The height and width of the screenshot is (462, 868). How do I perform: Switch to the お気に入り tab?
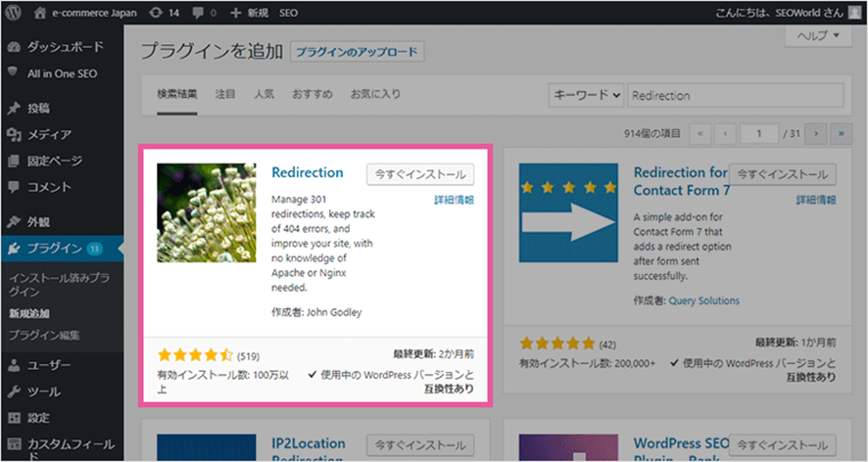tap(376, 94)
